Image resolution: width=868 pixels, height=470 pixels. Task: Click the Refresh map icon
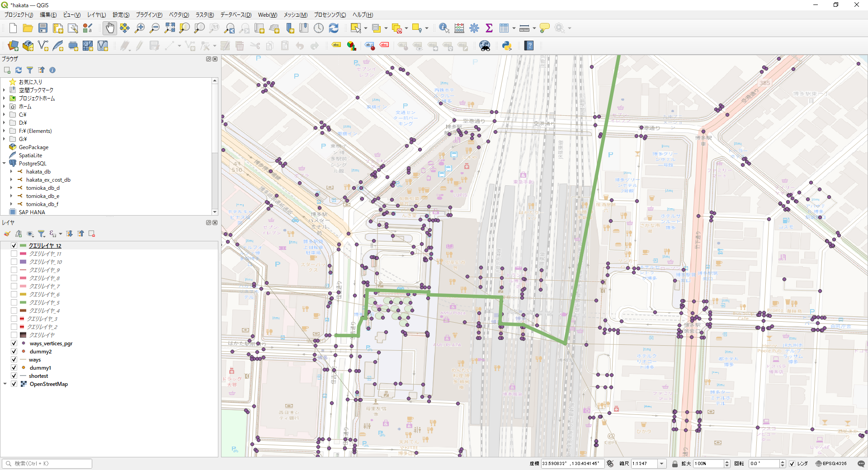pos(334,28)
